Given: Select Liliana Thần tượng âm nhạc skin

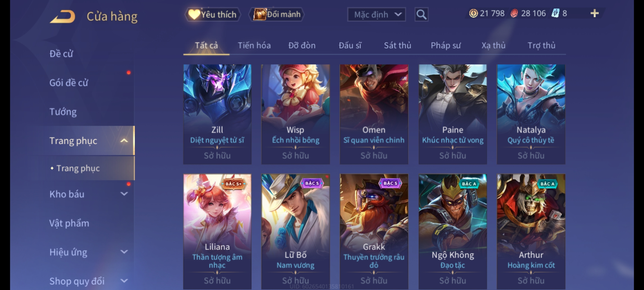Looking at the screenshot, I should (x=217, y=231).
